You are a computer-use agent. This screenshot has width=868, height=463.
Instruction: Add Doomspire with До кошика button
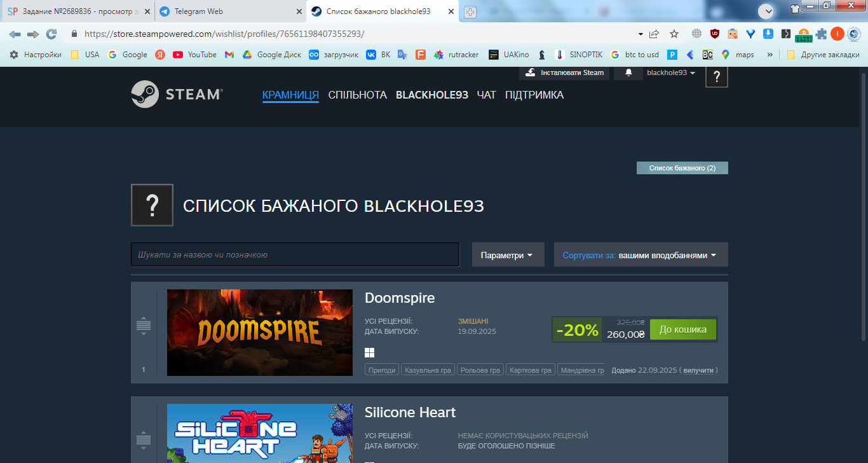[682, 329]
